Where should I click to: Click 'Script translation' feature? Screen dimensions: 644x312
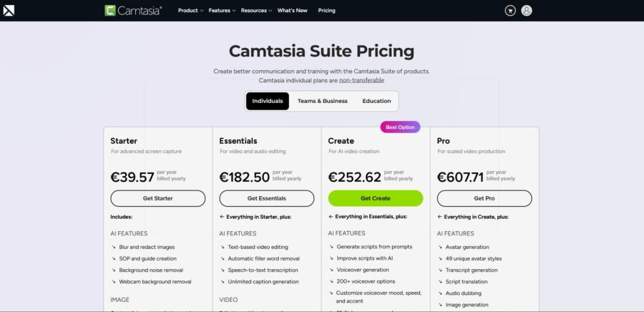(x=467, y=282)
